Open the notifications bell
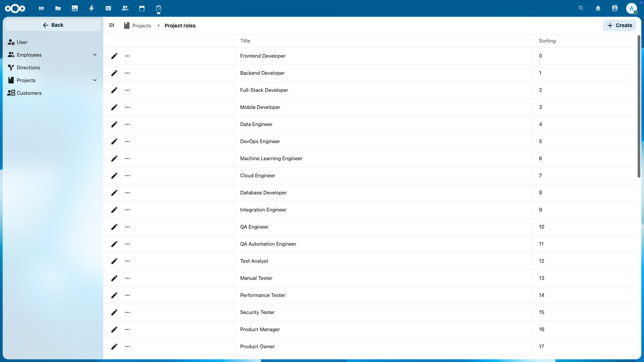The image size is (644, 362). [598, 8]
